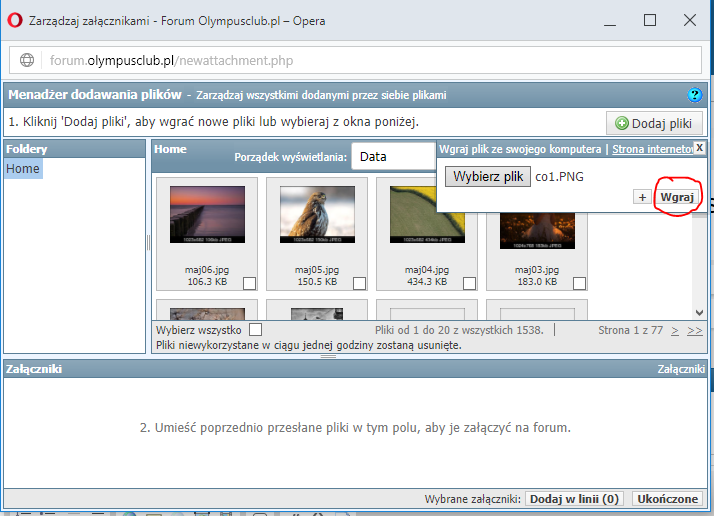Tick the checkbox for maj04.jpg
Viewport: 714px width, 516px height.
(x=469, y=283)
